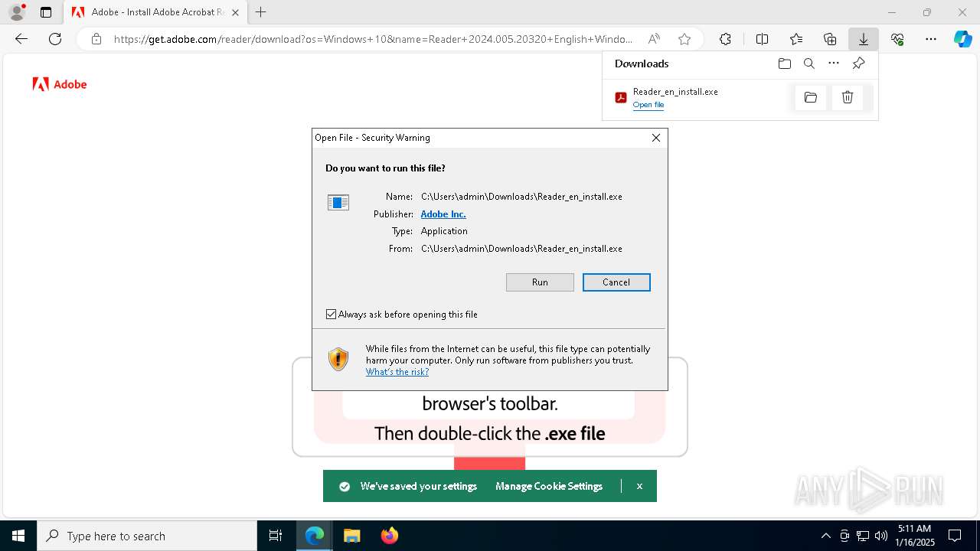Viewport: 980px width, 551px height.
Task: Open the tab actions menu icon
Action: [46, 12]
